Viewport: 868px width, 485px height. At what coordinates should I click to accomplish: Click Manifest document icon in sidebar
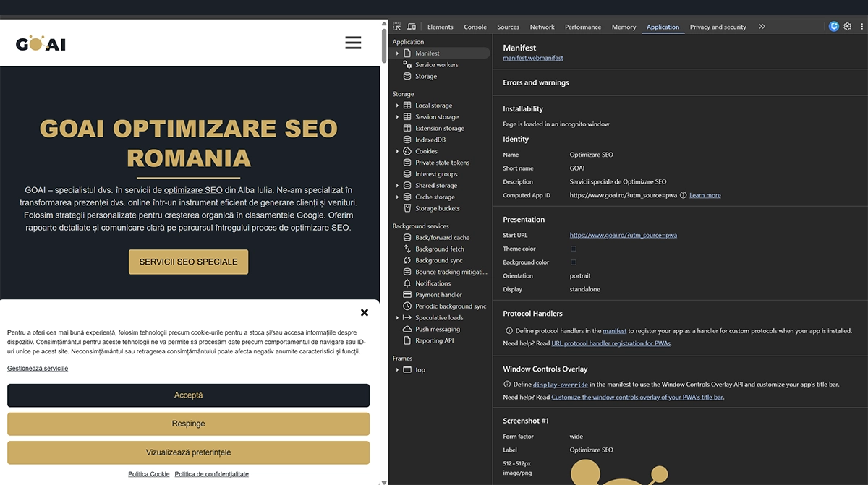pos(407,53)
